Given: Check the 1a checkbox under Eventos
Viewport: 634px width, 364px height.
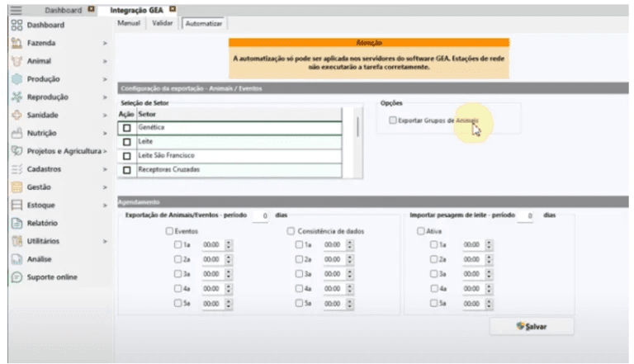Looking at the screenshot, I should click(178, 244).
